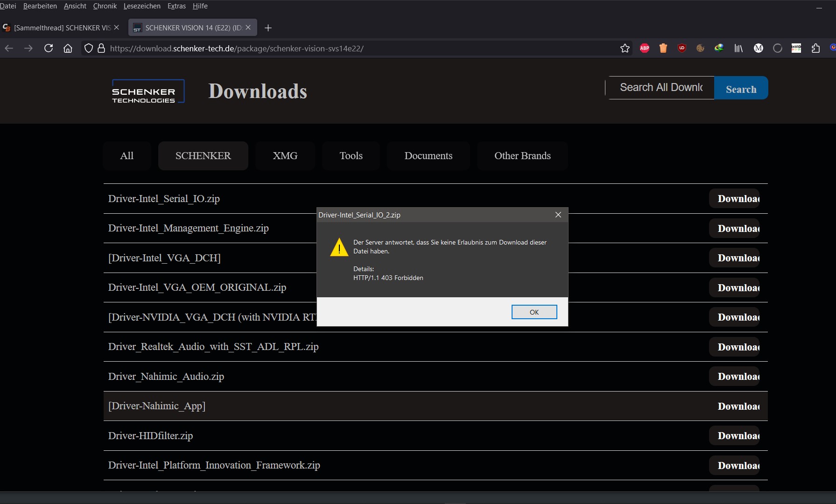This screenshot has width=836, height=504.
Task: Close the Driver-Intel_Serial_IO_2.zip dialog
Action: 558,215
